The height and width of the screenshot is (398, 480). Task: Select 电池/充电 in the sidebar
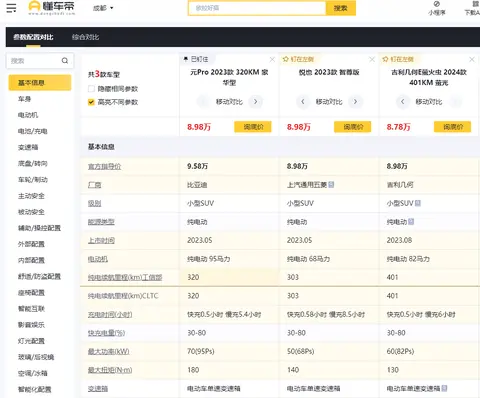tap(32, 131)
